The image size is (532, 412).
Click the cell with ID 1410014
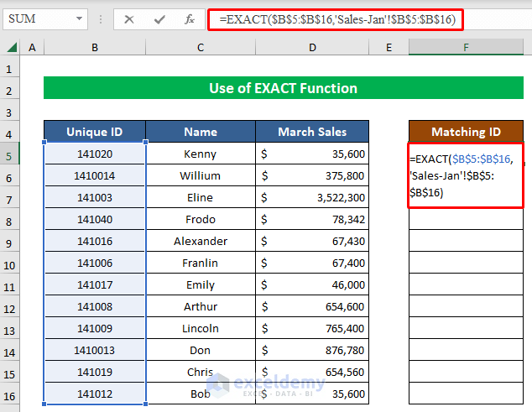pos(94,176)
